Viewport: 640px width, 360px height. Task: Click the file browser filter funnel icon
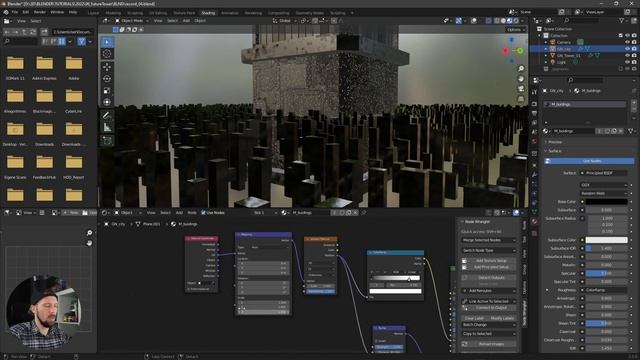[x=81, y=42]
